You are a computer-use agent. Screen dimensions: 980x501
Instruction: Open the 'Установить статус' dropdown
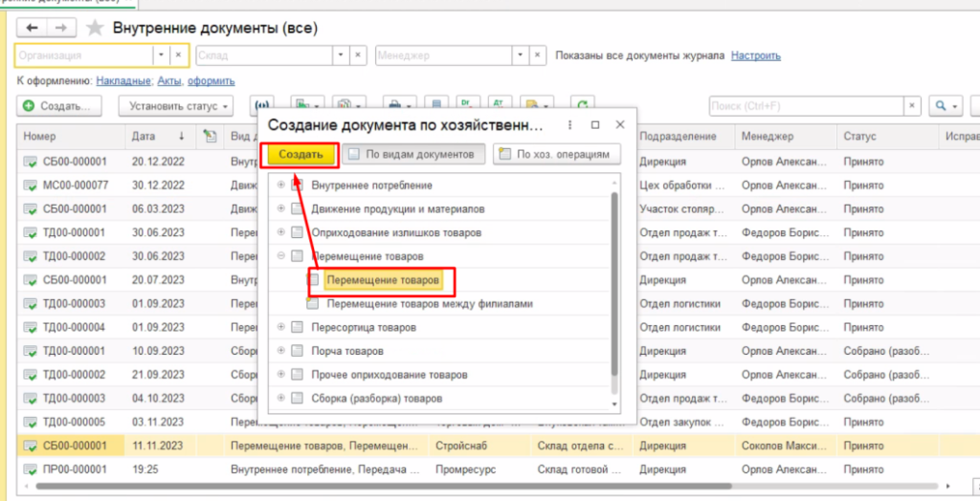click(180, 105)
